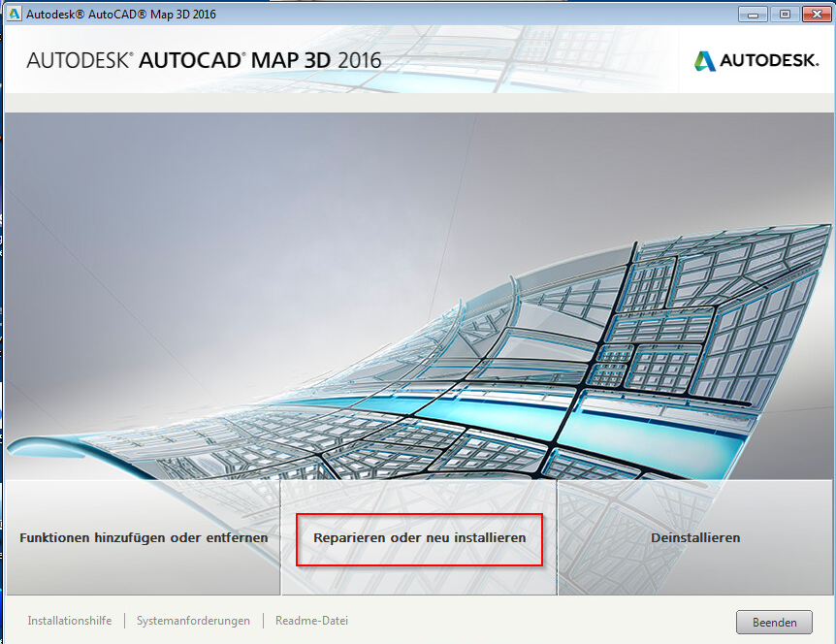Click the Autodesk triangular logo in header
Viewport: 836px width, 644px height.
(x=705, y=61)
